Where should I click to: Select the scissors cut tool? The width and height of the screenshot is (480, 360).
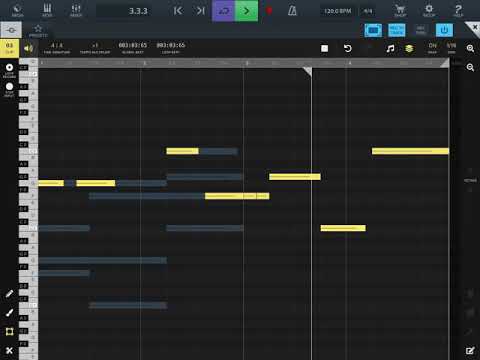[x=9, y=351]
